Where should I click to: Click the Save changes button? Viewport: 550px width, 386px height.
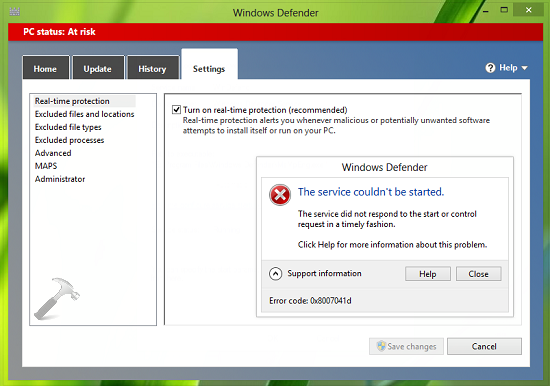pos(406,346)
